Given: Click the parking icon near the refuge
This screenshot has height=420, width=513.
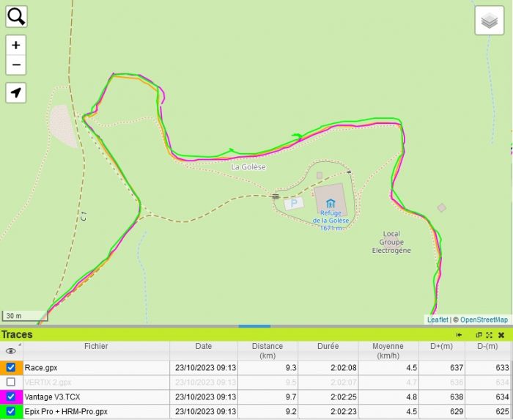Looking at the screenshot, I should click(x=294, y=203).
